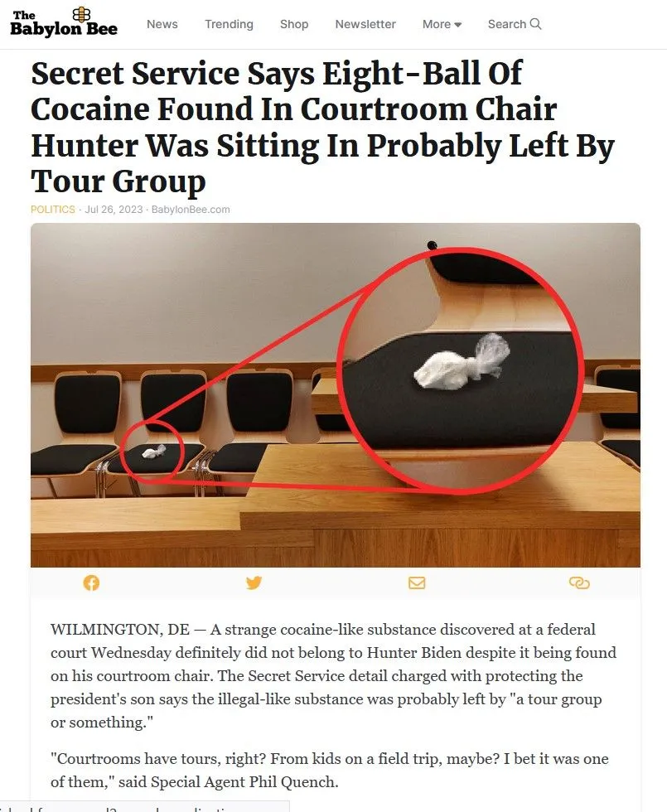The width and height of the screenshot is (667, 812).
Task: Click the article headline about Secret Service
Action: 322,127
